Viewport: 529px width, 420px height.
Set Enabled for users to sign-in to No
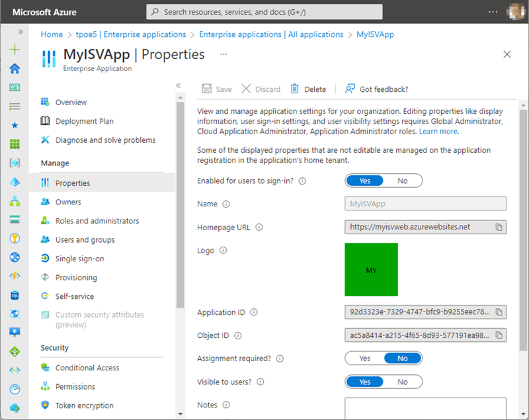pyautogui.click(x=402, y=181)
